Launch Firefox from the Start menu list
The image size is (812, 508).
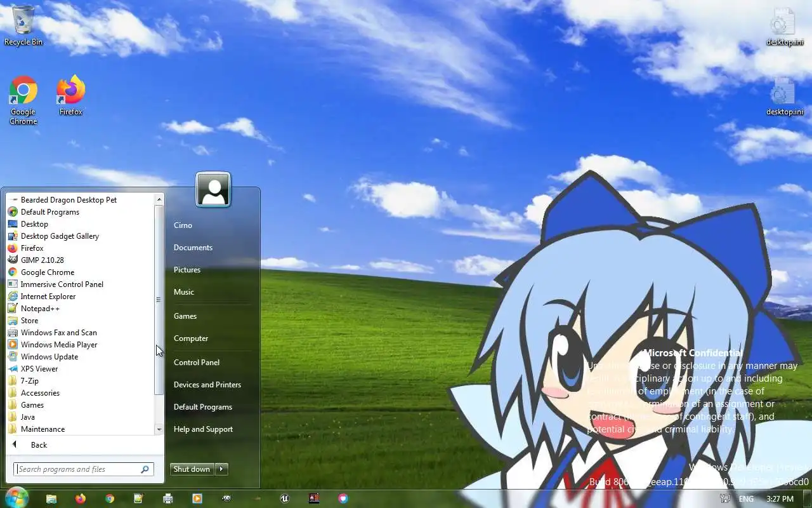(x=80, y=248)
